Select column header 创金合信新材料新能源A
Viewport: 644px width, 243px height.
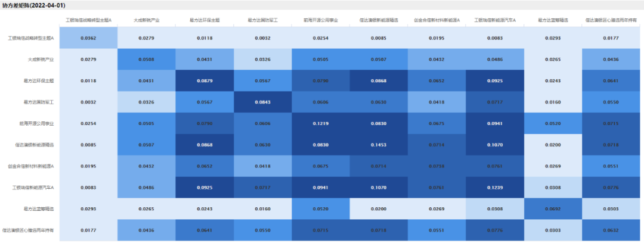pos(436,20)
